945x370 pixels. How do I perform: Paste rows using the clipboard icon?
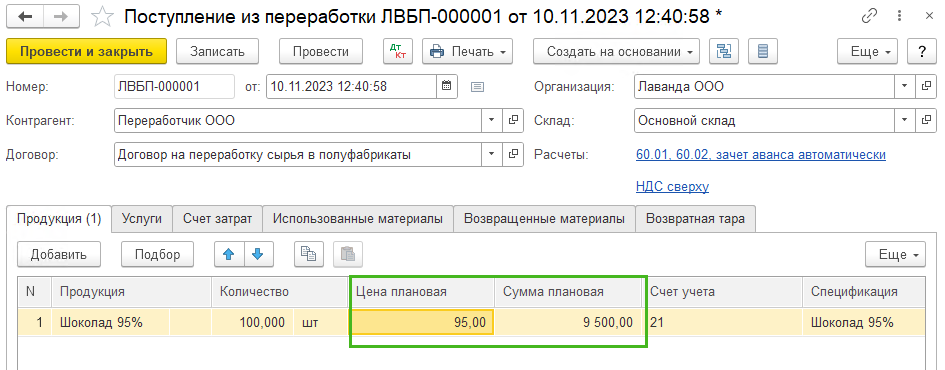(348, 254)
